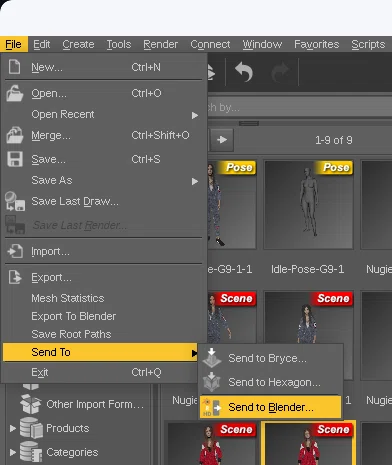This screenshot has width=392, height=465.
Task: Select the highlighted red outfit Scene thumbnail
Action: (x=308, y=443)
